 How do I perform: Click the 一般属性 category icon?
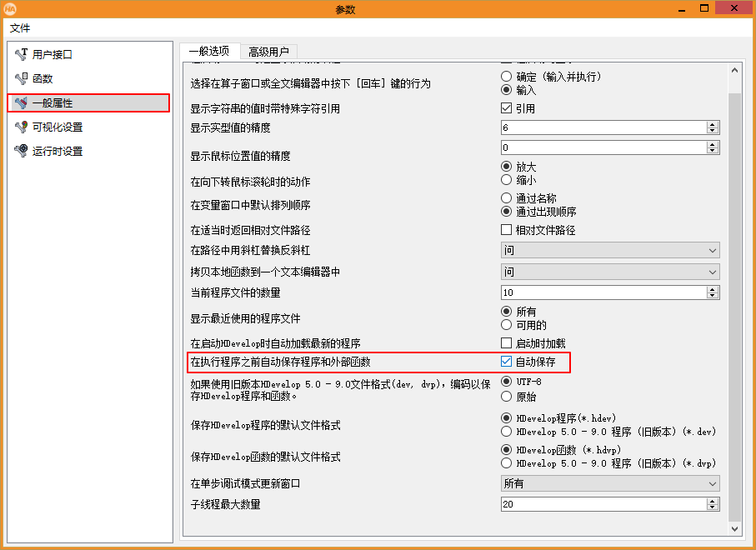coord(21,102)
